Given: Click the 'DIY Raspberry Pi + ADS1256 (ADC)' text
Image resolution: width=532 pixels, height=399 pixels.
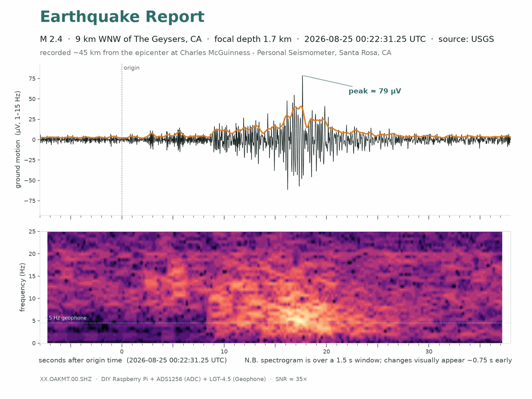Looking at the screenshot, I should tap(159, 379).
